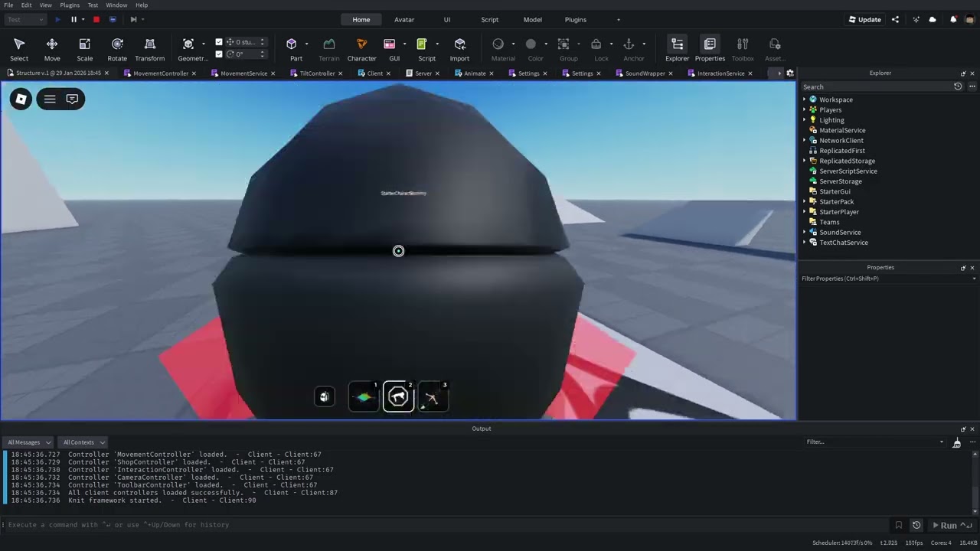Select TextChatService in Explorer

coord(844,243)
